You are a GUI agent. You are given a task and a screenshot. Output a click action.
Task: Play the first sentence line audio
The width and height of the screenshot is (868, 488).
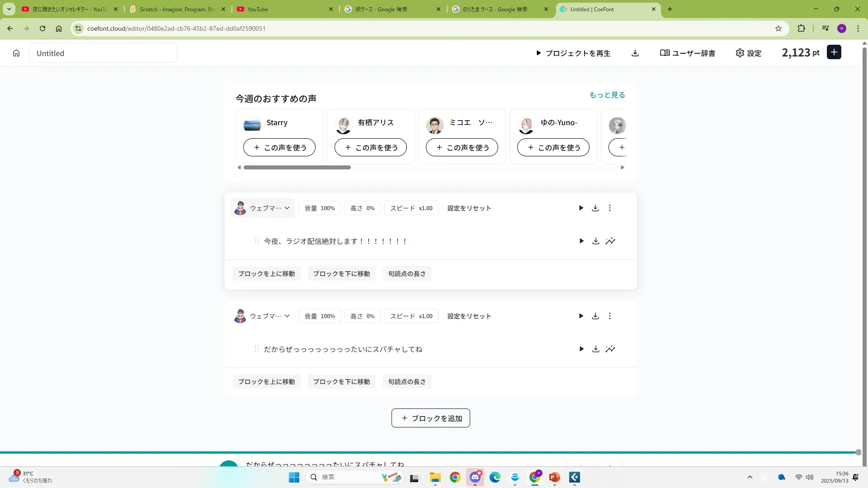pos(581,241)
